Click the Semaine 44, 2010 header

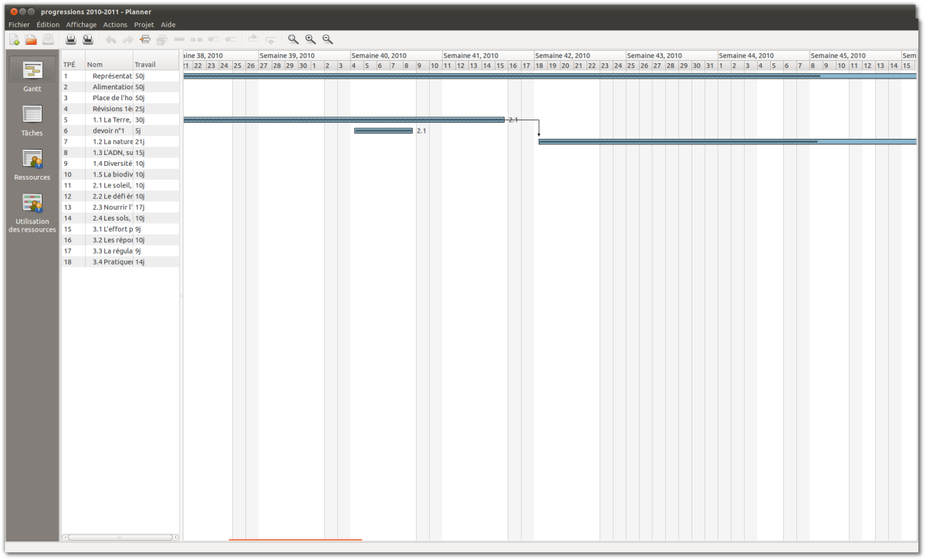pos(762,56)
